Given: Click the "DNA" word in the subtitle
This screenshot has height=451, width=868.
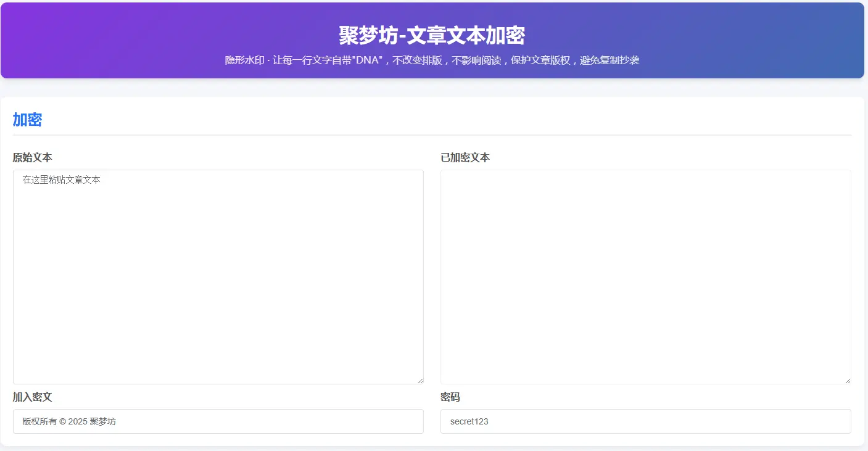Looking at the screenshot, I should [366, 60].
